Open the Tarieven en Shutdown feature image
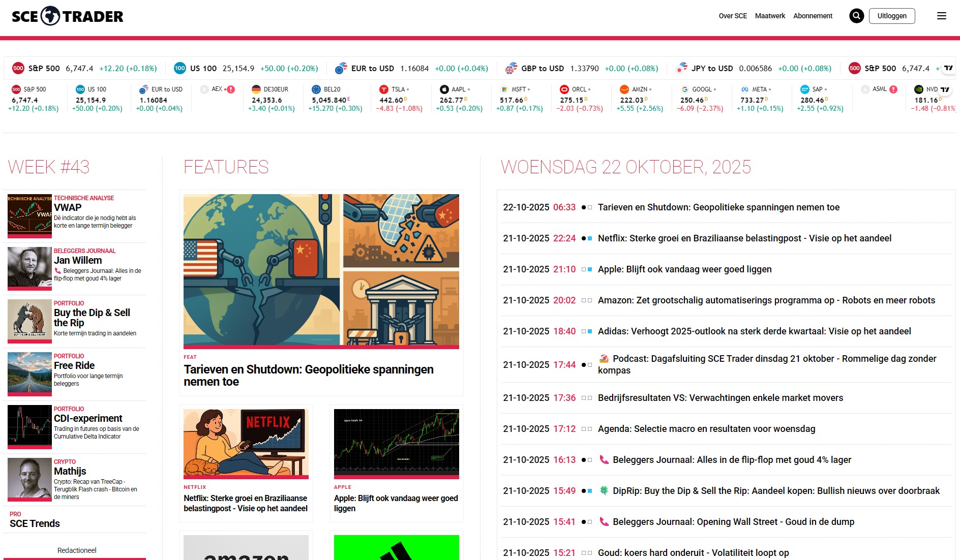960x560 pixels. [321, 270]
